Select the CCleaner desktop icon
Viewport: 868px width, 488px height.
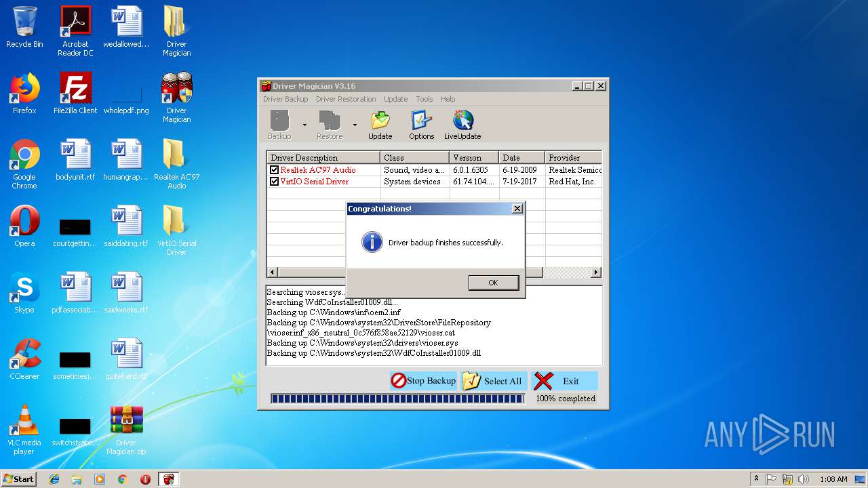click(x=24, y=359)
